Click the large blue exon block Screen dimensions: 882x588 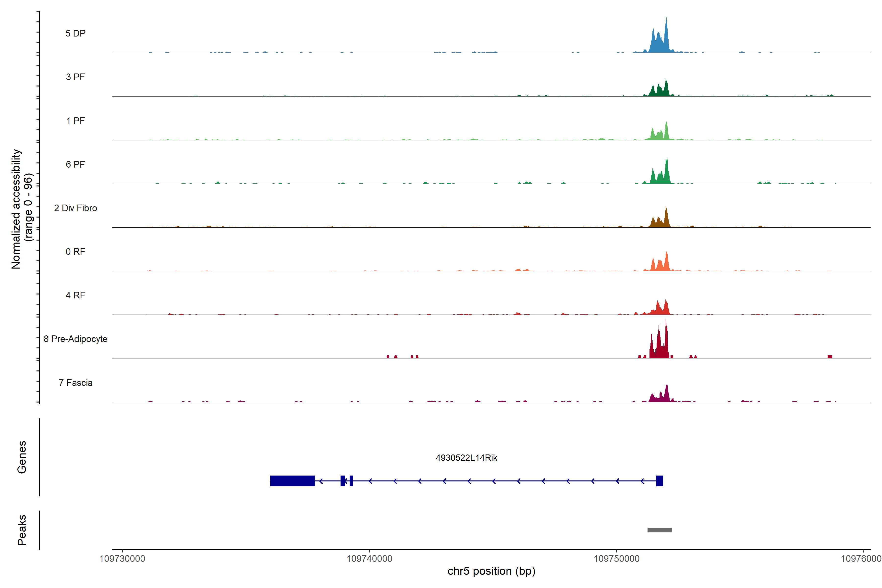[x=293, y=481]
